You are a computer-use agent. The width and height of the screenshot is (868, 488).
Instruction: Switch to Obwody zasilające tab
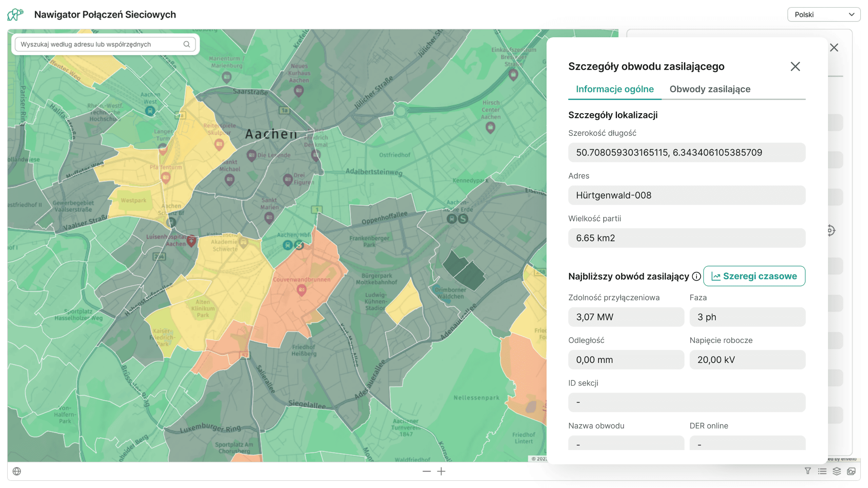click(x=710, y=89)
